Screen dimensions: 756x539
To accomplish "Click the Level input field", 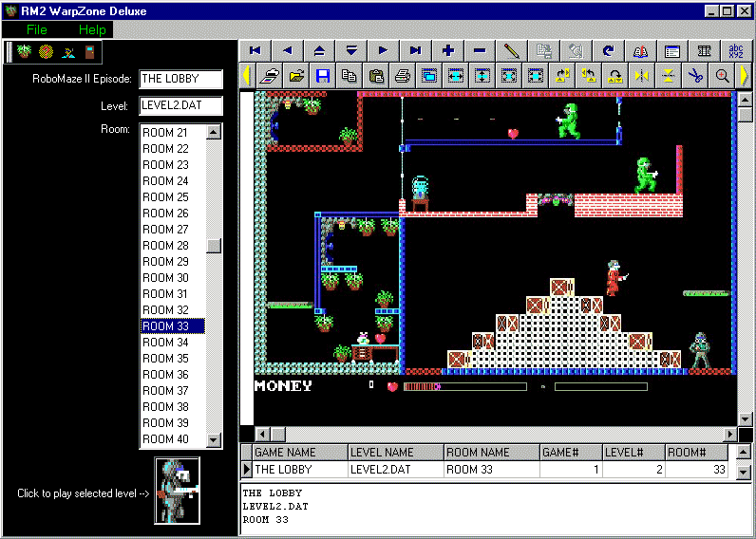I will point(181,106).
